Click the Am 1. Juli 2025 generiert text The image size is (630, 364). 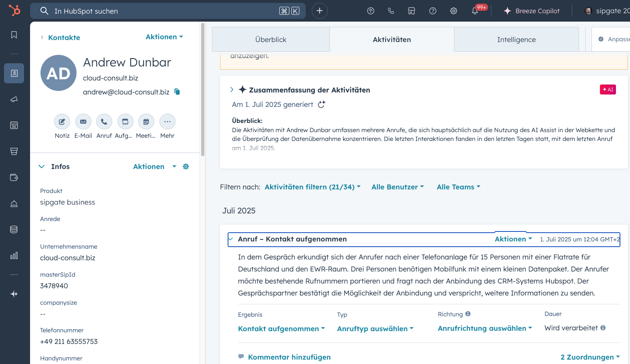[273, 105]
